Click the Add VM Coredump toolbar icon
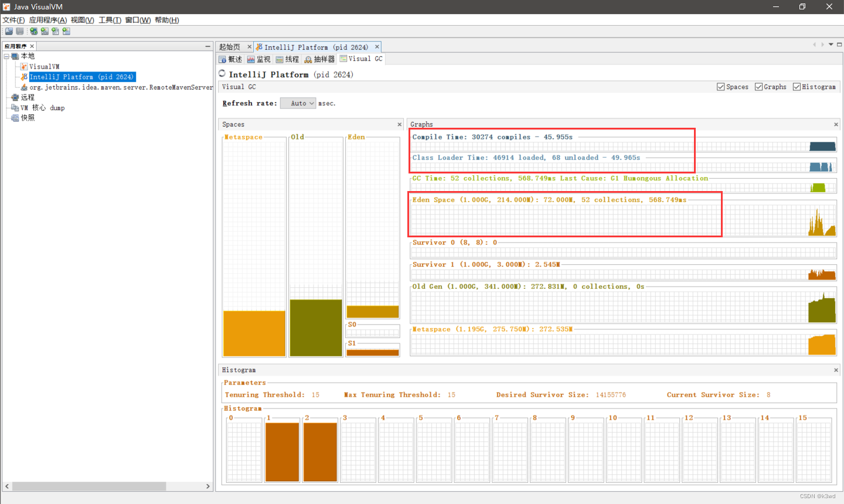This screenshot has width=844, height=504. 55,31
